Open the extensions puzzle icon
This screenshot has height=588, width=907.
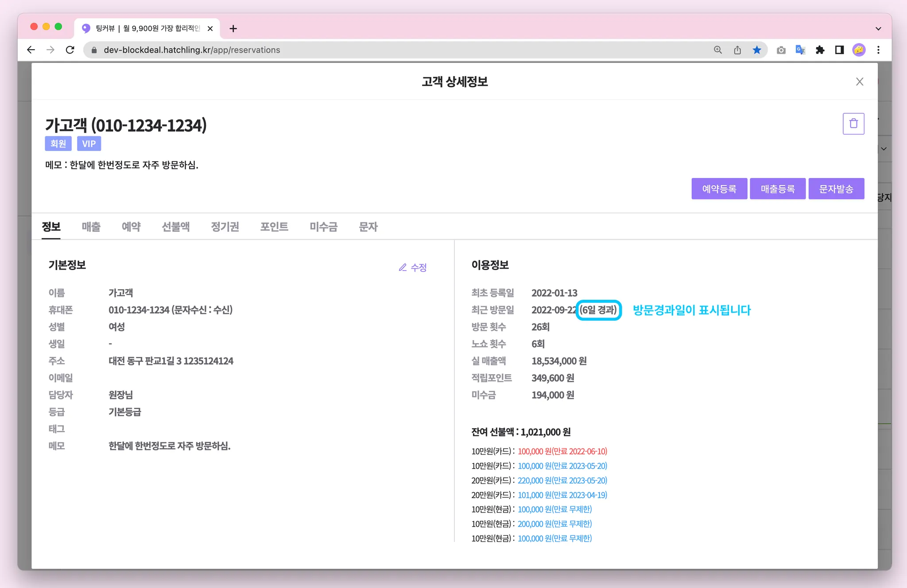click(x=820, y=50)
